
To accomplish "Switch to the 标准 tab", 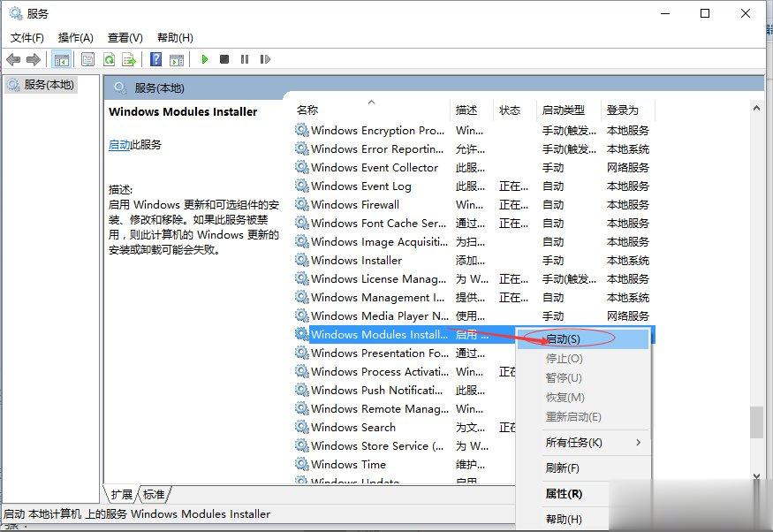I will click(x=154, y=494).
